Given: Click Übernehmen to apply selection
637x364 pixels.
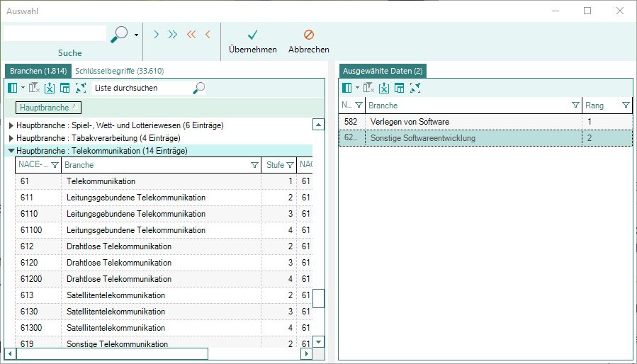Looking at the screenshot, I should tap(252, 41).
